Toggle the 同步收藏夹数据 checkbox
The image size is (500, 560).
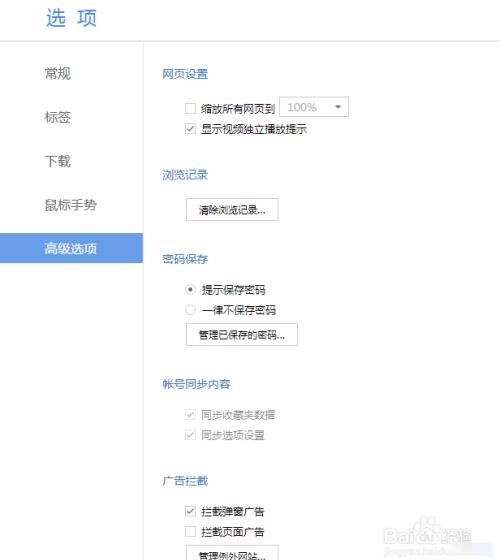click(x=190, y=415)
